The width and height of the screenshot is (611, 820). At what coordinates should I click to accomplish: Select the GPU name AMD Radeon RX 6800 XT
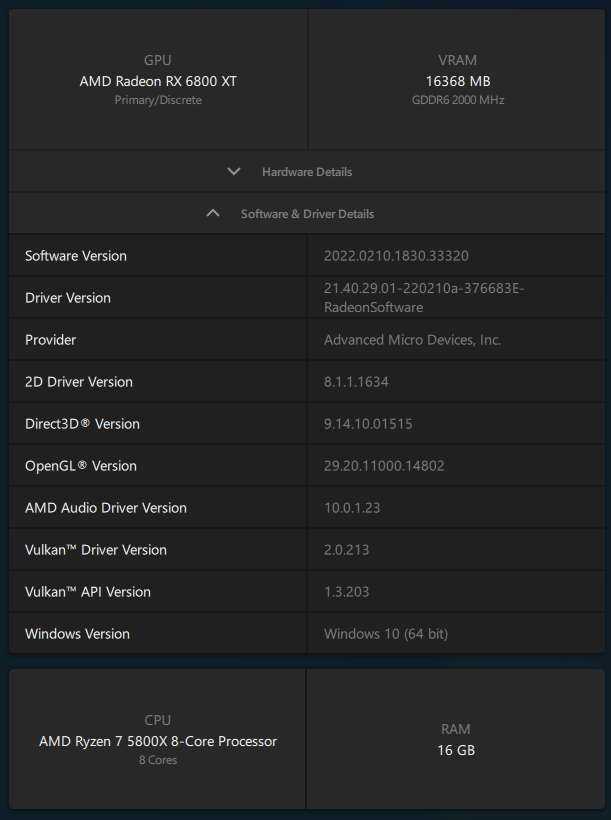tap(158, 82)
